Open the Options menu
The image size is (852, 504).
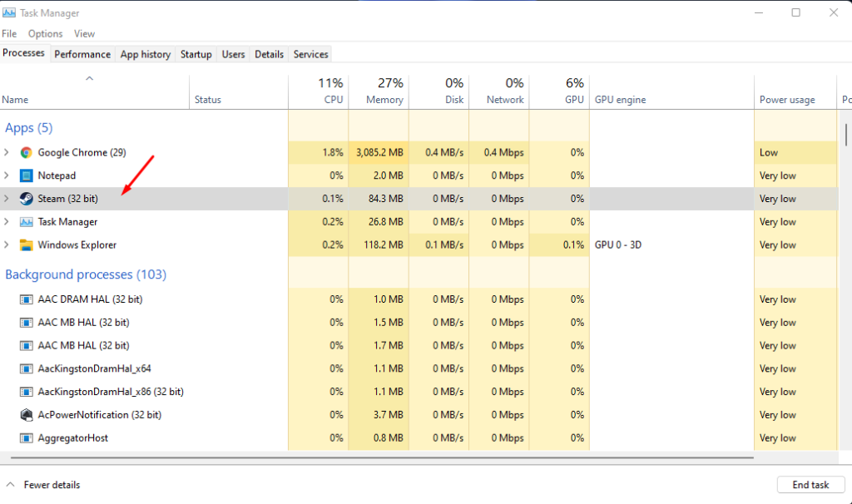point(46,33)
